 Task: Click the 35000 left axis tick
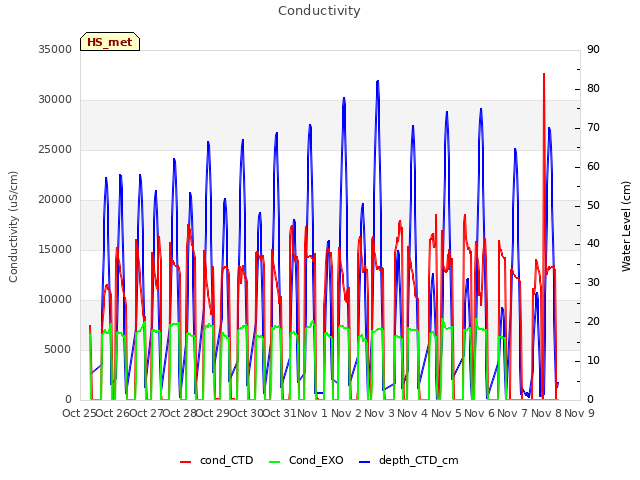(x=55, y=49)
